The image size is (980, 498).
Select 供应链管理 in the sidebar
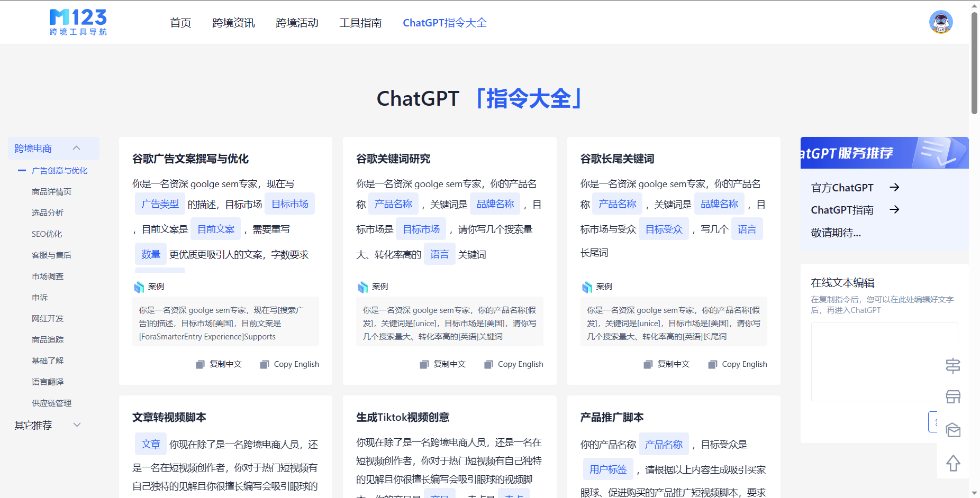(x=51, y=403)
